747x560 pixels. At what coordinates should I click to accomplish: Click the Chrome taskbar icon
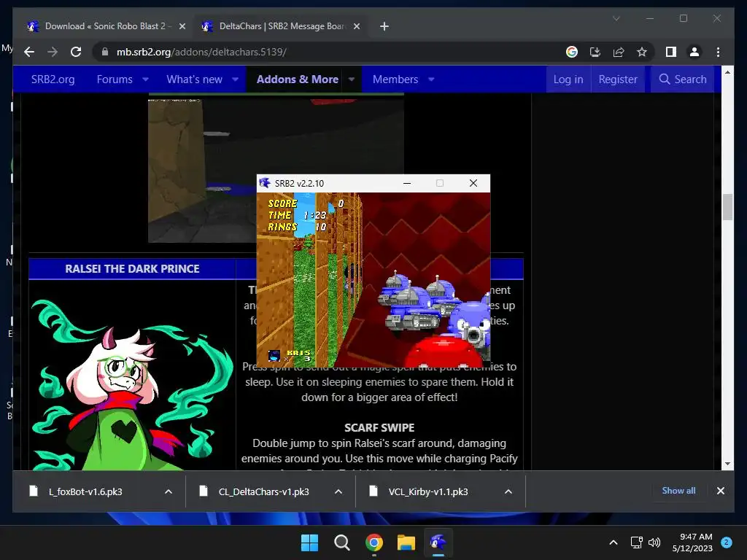coord(374,542)
